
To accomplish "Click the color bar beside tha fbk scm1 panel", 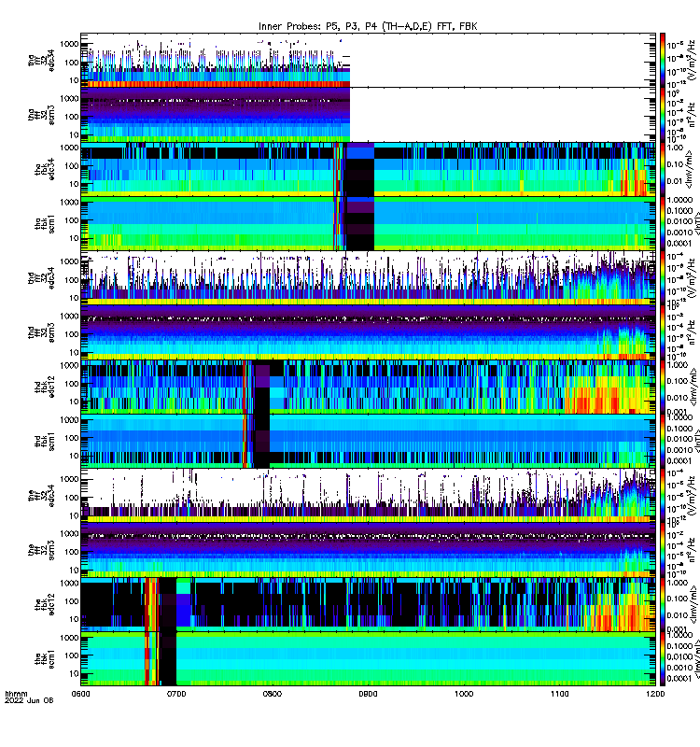I will point(663,223).
